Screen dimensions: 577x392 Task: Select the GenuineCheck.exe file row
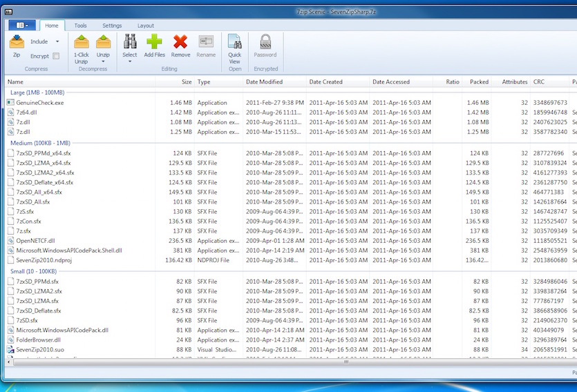(x=39, y=103)
